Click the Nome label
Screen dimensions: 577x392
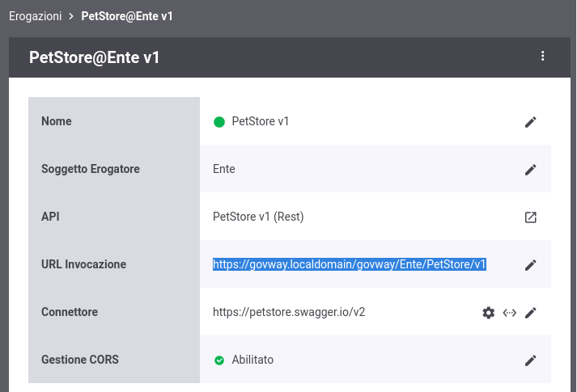pyautogui.click(x=57, y=121)
